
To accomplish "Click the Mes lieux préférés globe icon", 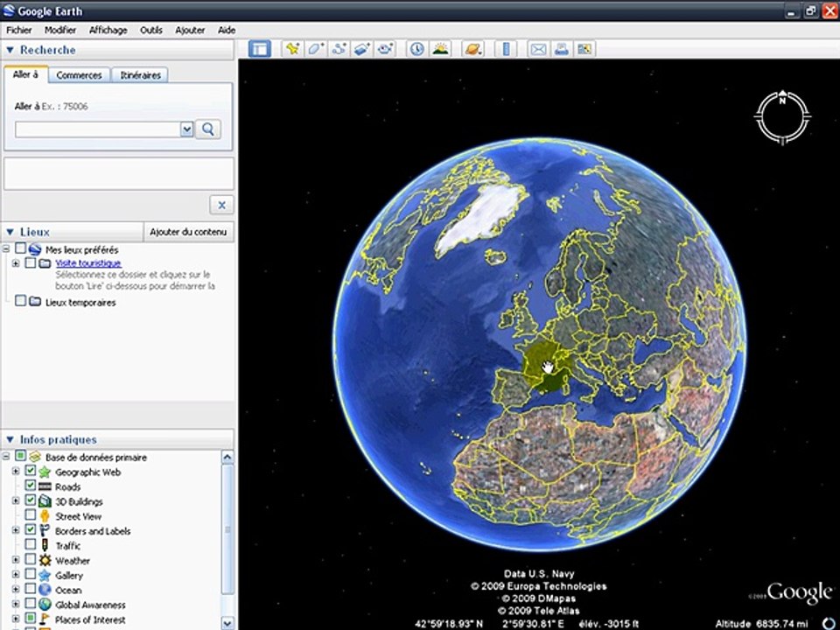I will [35, 249].
